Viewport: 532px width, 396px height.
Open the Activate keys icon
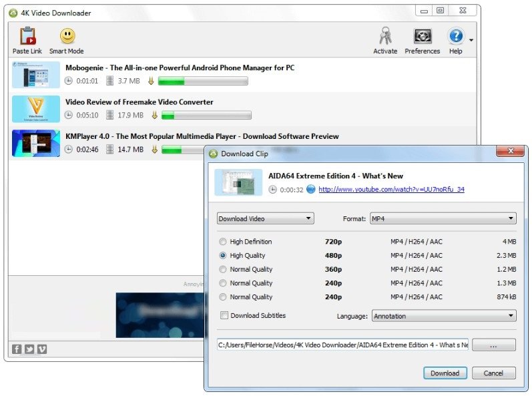pyautogui.click(x=385, y=36)
